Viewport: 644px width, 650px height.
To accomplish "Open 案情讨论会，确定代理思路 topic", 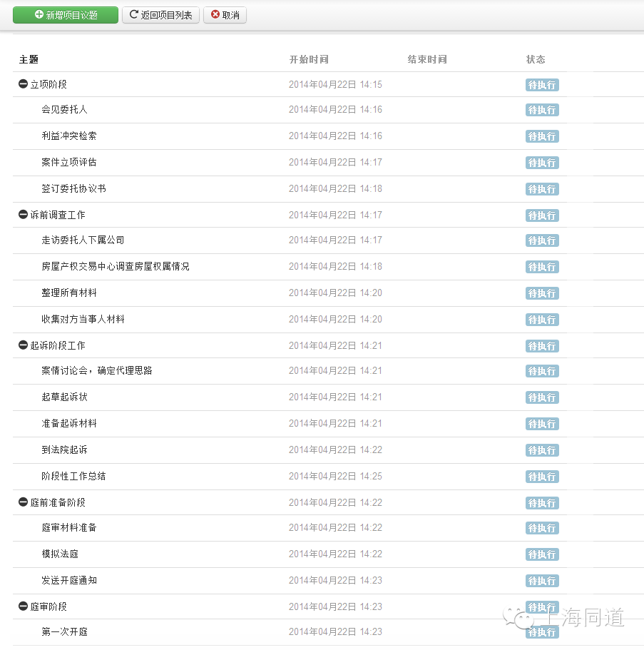I will [96, 370].
